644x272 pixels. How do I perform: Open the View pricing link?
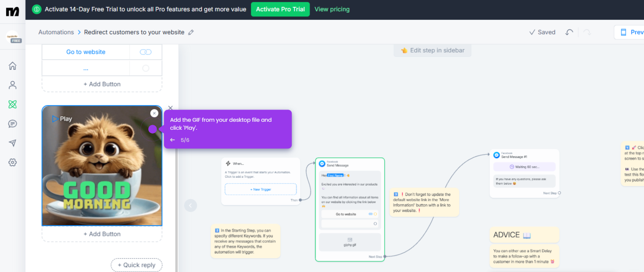(x=332, y=9)
